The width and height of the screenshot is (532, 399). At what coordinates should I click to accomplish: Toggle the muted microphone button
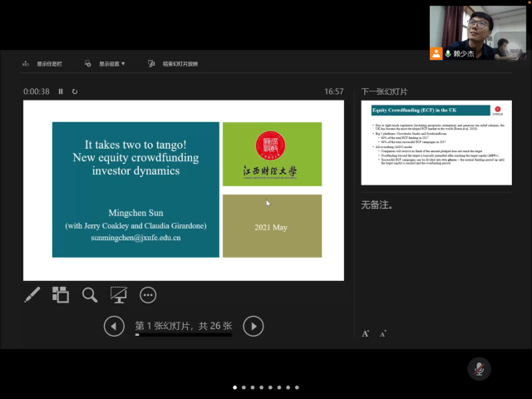[478, 368]
